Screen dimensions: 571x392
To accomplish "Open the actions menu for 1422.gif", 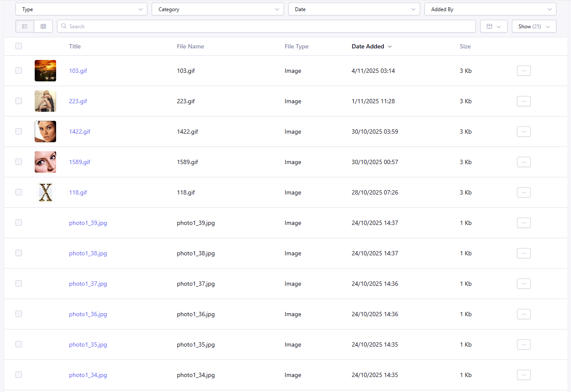I will (523, 132).
